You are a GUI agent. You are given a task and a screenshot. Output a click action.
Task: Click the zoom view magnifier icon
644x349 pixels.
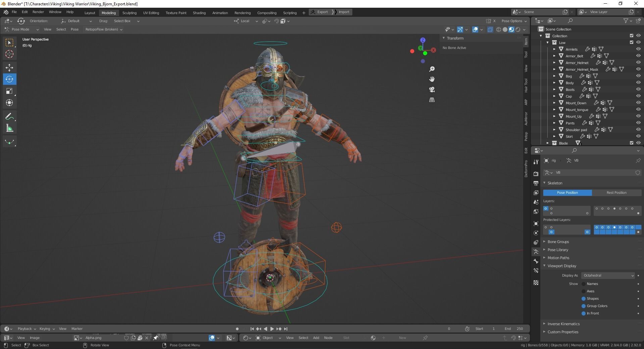pyautogui.click(x=432, y=69)
